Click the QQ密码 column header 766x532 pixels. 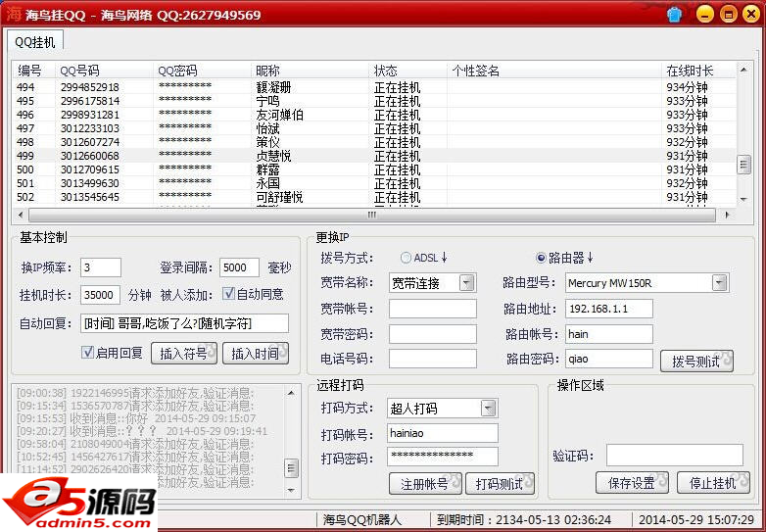coord(203,71)
